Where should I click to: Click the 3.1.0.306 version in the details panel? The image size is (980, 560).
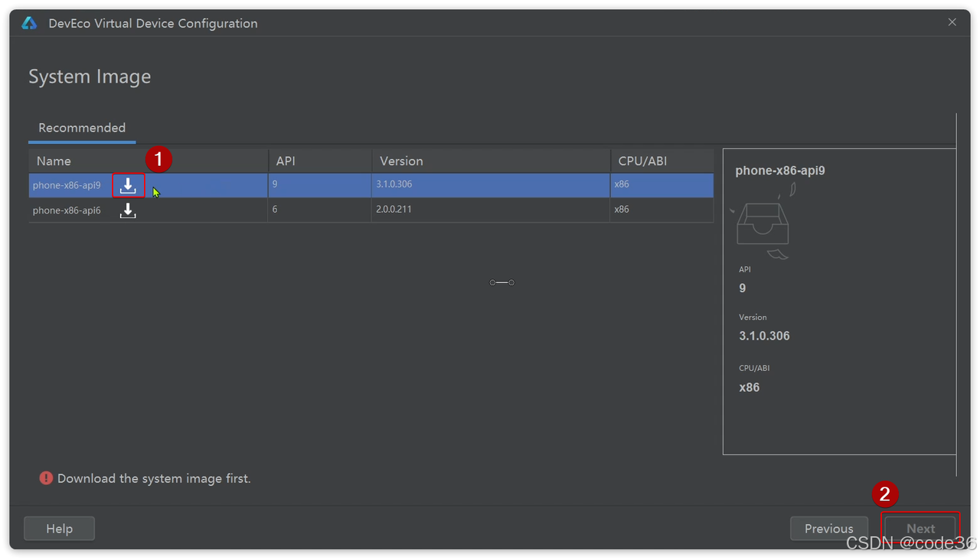pyautogui.click(x=764, y=336)
